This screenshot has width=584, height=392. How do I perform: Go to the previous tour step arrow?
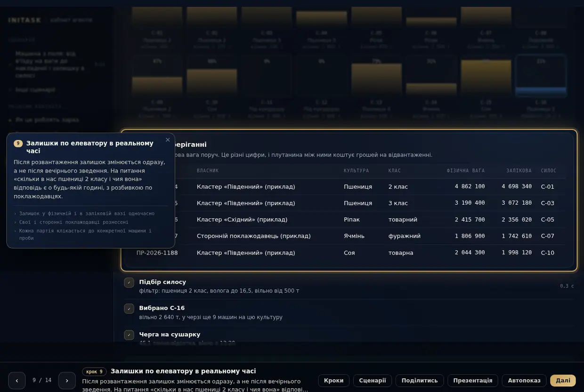[17, 381]
